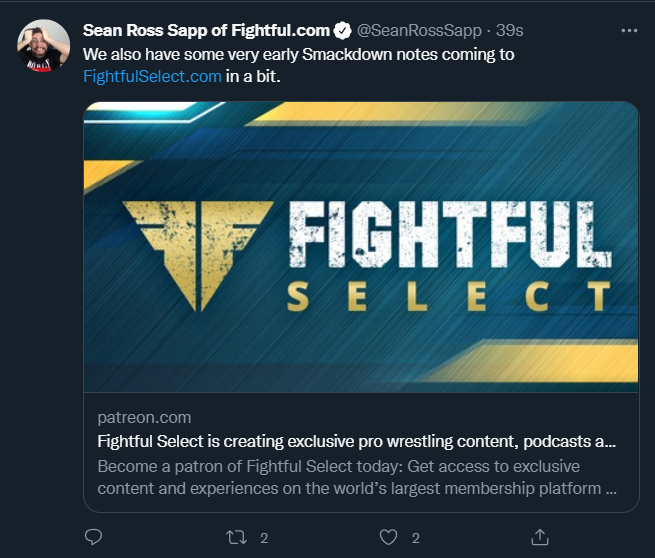Click the reply speech bubble icon
The width and height of the screenshot is (655, 558).
tap(93, 537)
